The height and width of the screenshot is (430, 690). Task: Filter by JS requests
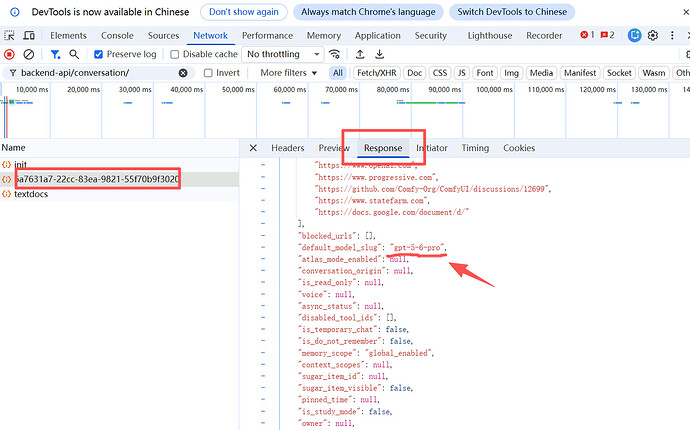[462, 73]
